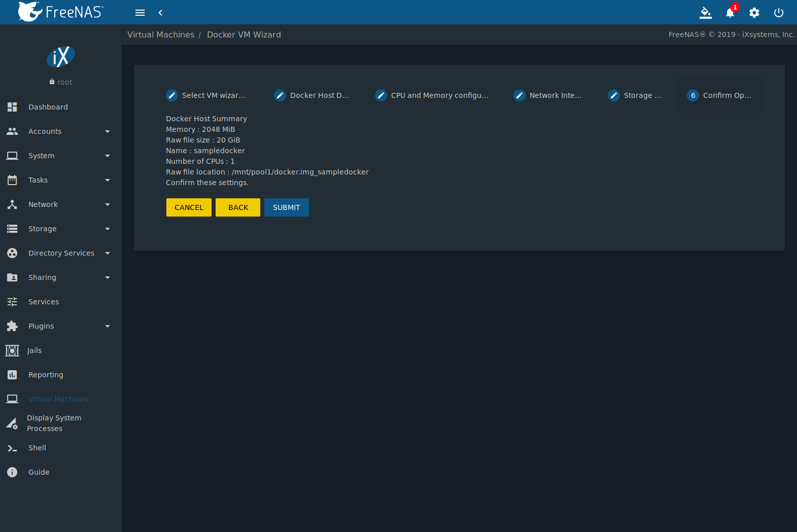Image resolution: width=797 pixels, height=532 pixels.
Task: Click the Shell prompt icon
Action: [x=12, y=448]
